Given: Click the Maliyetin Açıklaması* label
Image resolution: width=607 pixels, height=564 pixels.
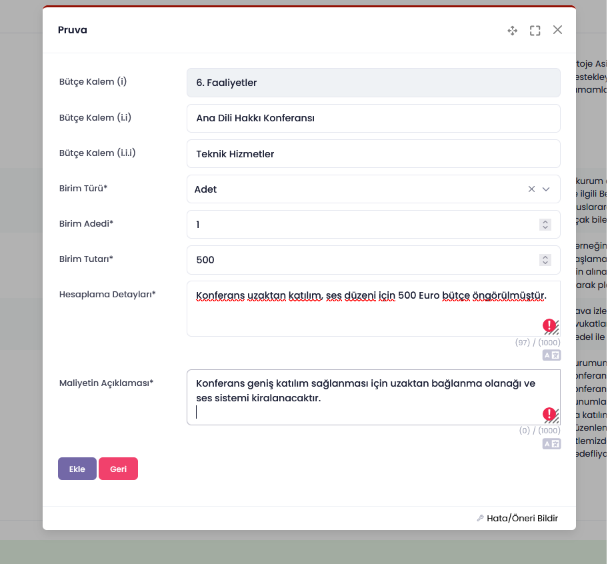Looking at the screenshot, I should point(106,383).
